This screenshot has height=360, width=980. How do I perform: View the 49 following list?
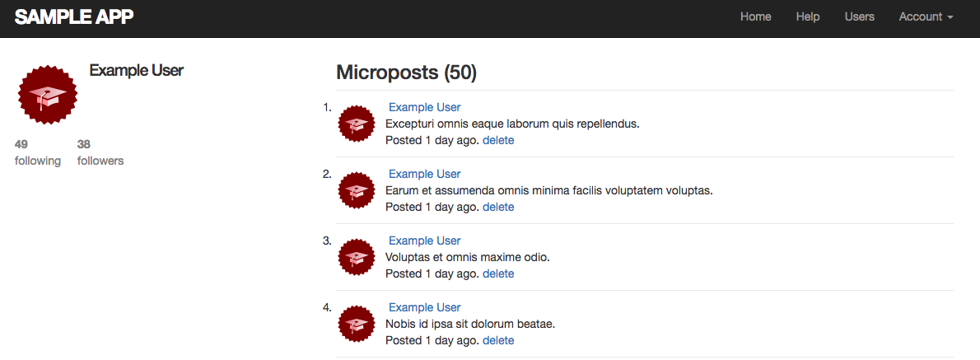(37, 152)
